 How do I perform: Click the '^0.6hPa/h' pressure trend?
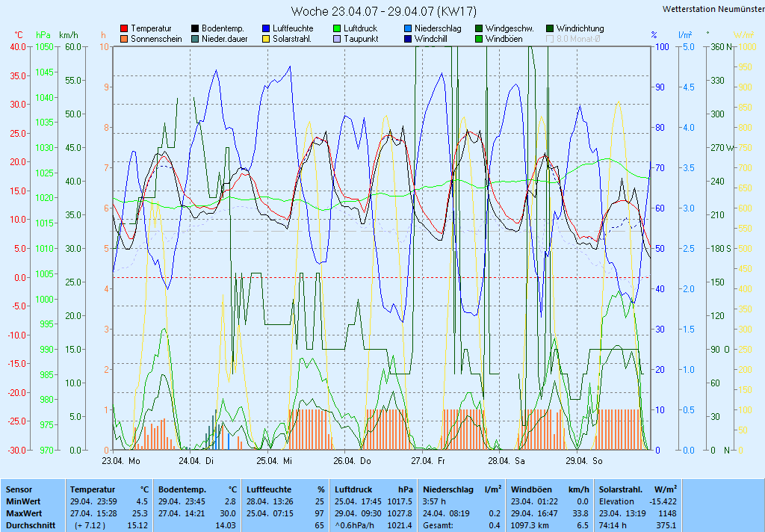point(354,526)
